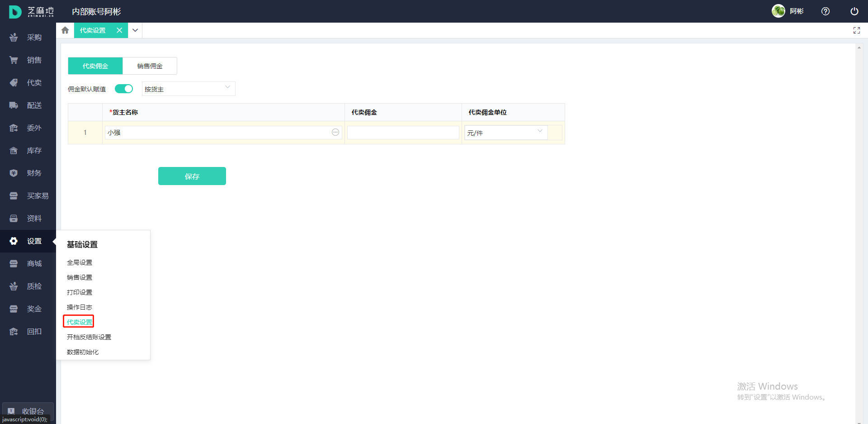Switch to the 代卖佣金 tab
This screenshot has width=868, height=424.
point(95,66)
